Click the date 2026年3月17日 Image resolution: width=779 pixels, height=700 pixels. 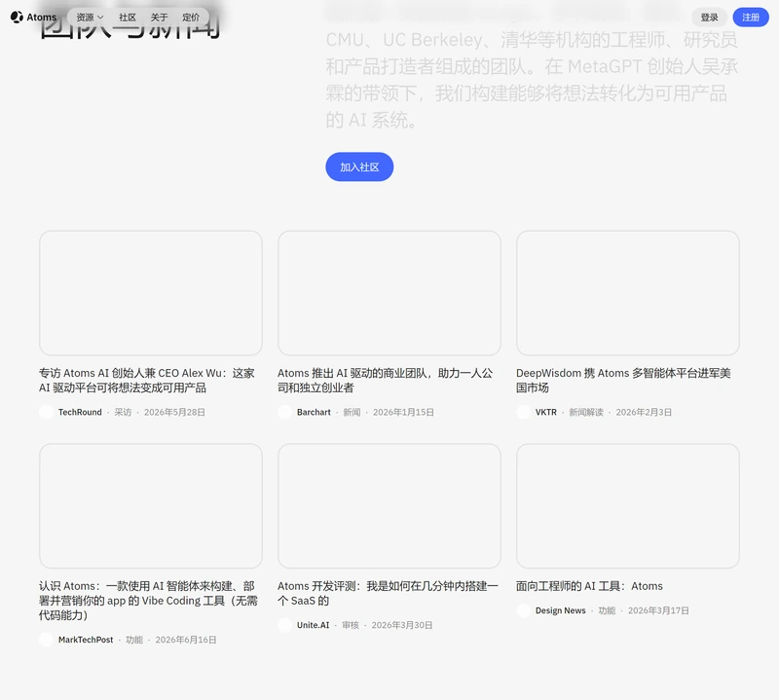pyautogui.click(x=658, y=611)
